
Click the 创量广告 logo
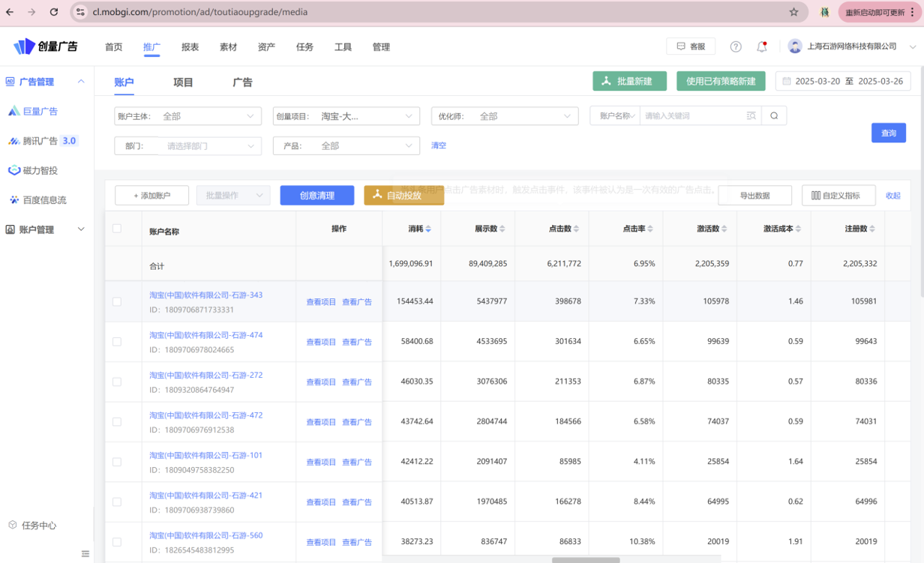[x=46, y=46]
